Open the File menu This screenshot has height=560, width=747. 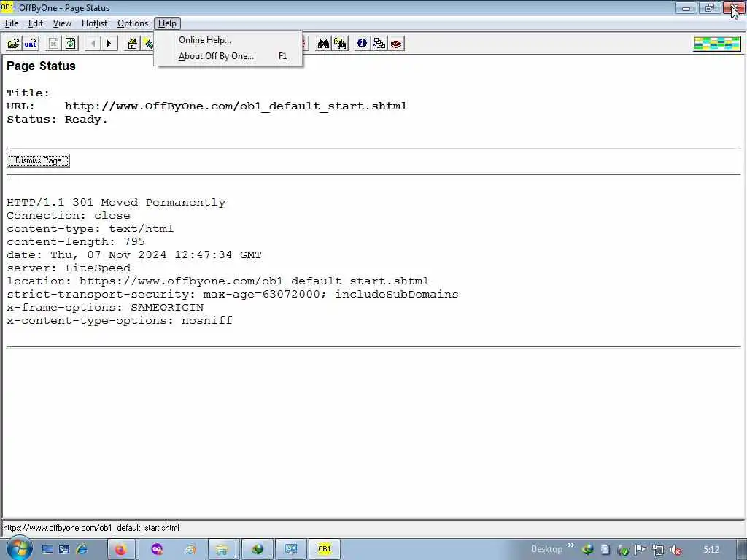(x=12, y=23)
